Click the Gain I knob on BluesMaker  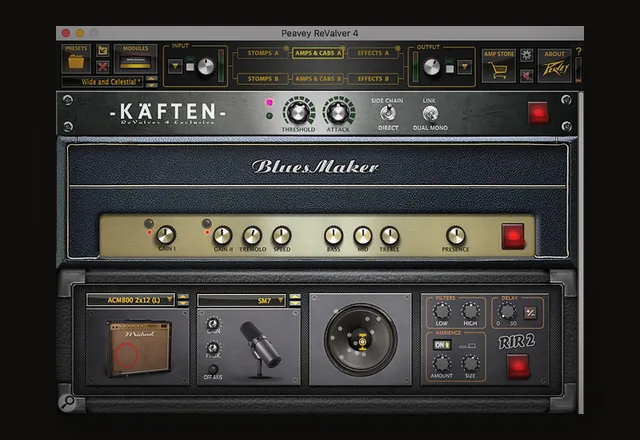point(166,235)
